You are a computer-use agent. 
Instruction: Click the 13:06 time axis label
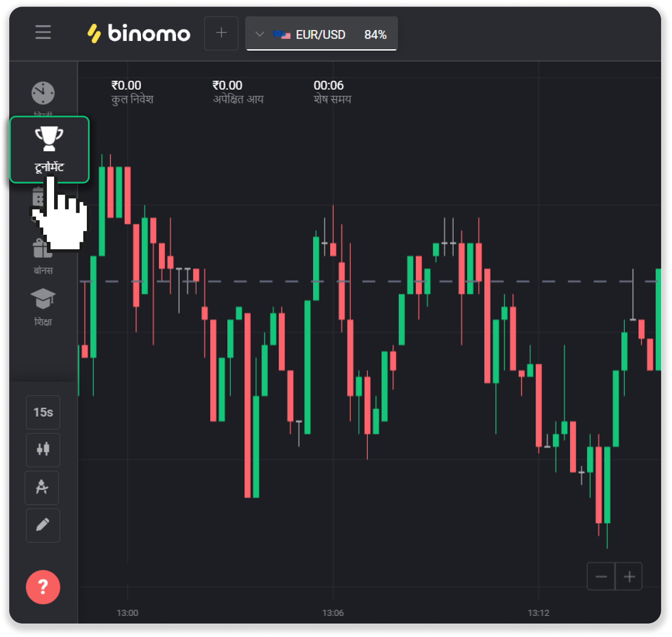click(x=333, y=613)
